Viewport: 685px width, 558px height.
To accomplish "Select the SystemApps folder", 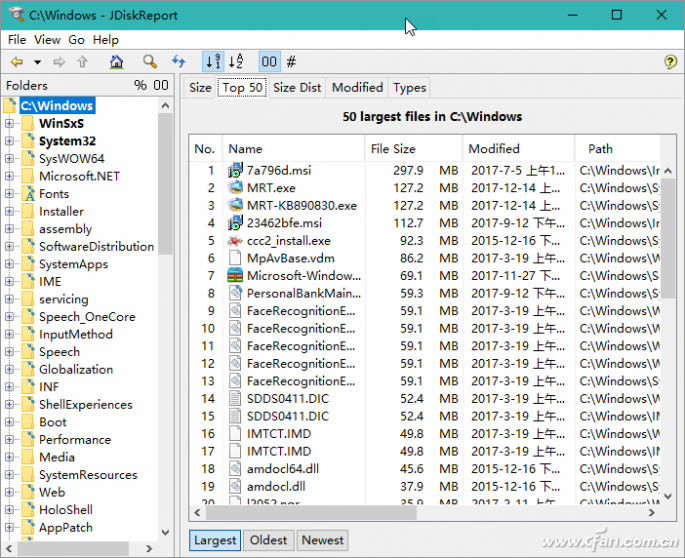I will 73,264.
